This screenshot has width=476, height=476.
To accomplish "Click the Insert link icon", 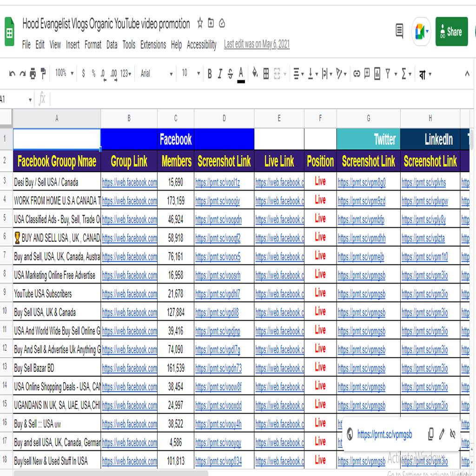I will (x=357, y=73).
